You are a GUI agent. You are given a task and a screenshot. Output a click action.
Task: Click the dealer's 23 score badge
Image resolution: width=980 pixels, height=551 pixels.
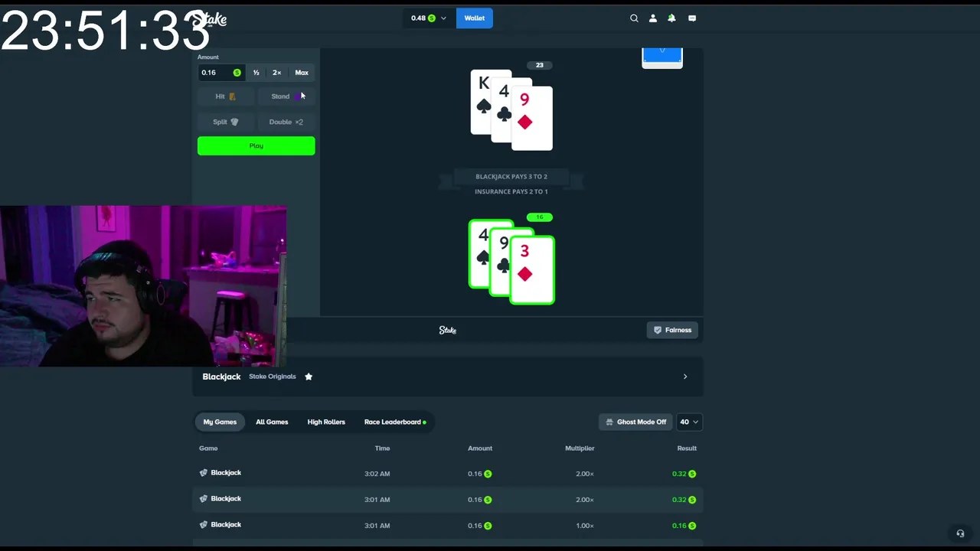[540, 65]
